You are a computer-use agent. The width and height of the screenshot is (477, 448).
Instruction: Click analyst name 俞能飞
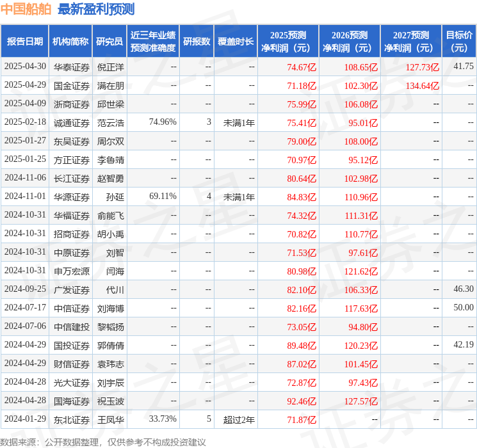click(x=110, y=216)
